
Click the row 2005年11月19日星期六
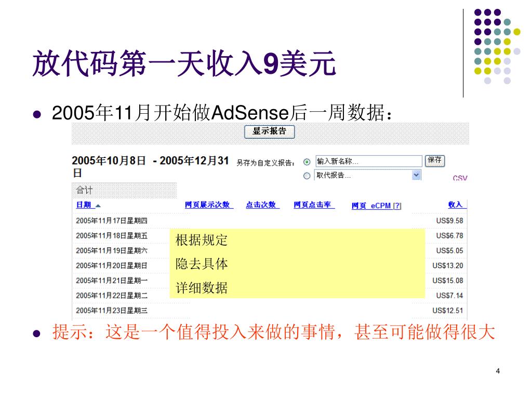tap(270, 250)
